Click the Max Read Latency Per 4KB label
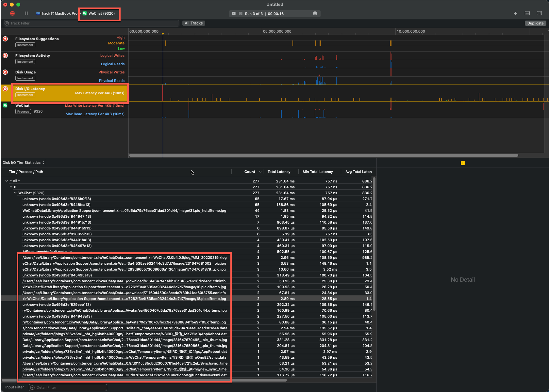 pyautogui.click(x=95, y=114)
